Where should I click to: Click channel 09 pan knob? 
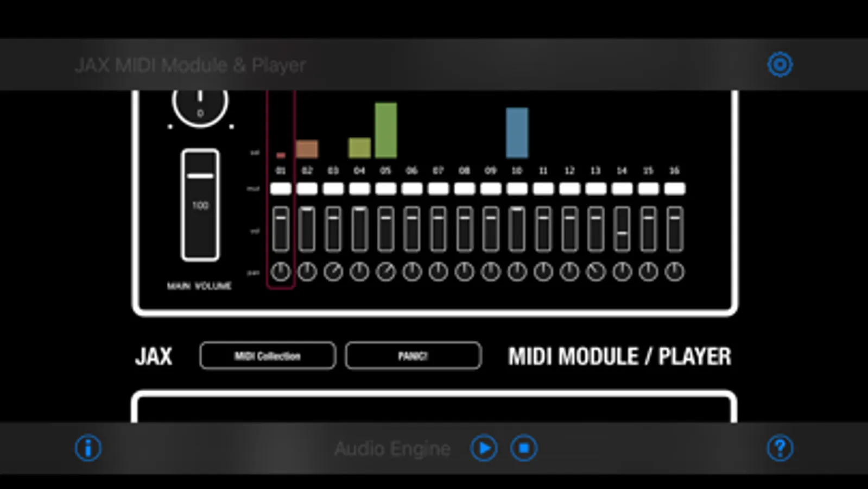pos(491,272)
